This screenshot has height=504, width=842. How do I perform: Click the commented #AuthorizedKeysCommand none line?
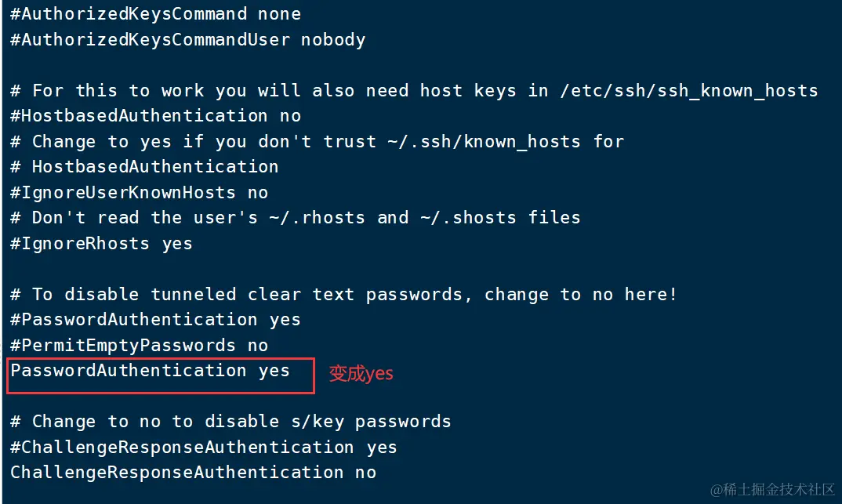(x=155, y=14)
